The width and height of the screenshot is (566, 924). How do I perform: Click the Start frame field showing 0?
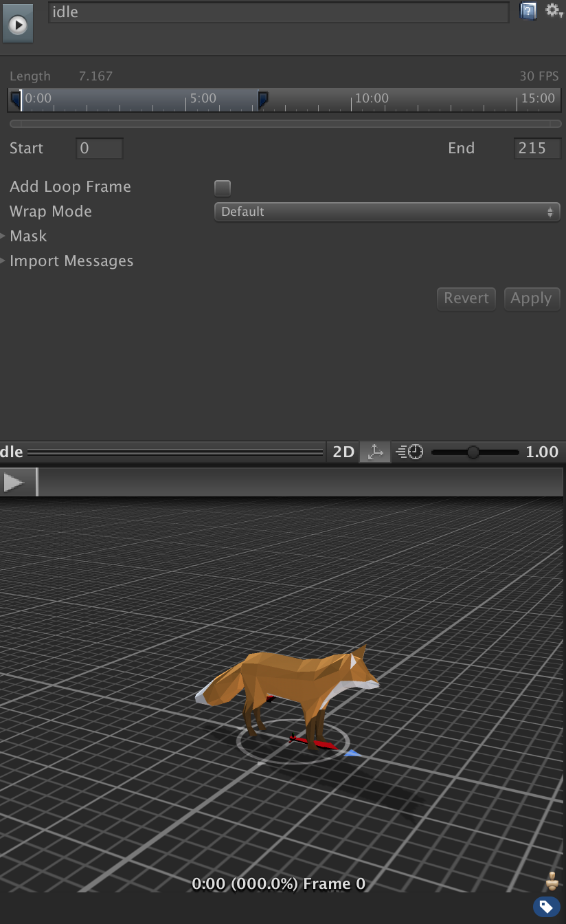pos(100,148)
